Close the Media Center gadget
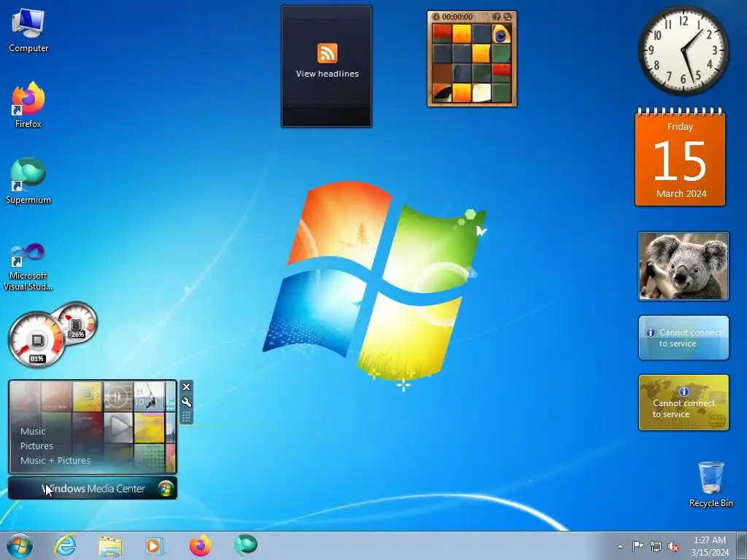The width and height of the screenshot is (747, 560). tap(186, 386)
